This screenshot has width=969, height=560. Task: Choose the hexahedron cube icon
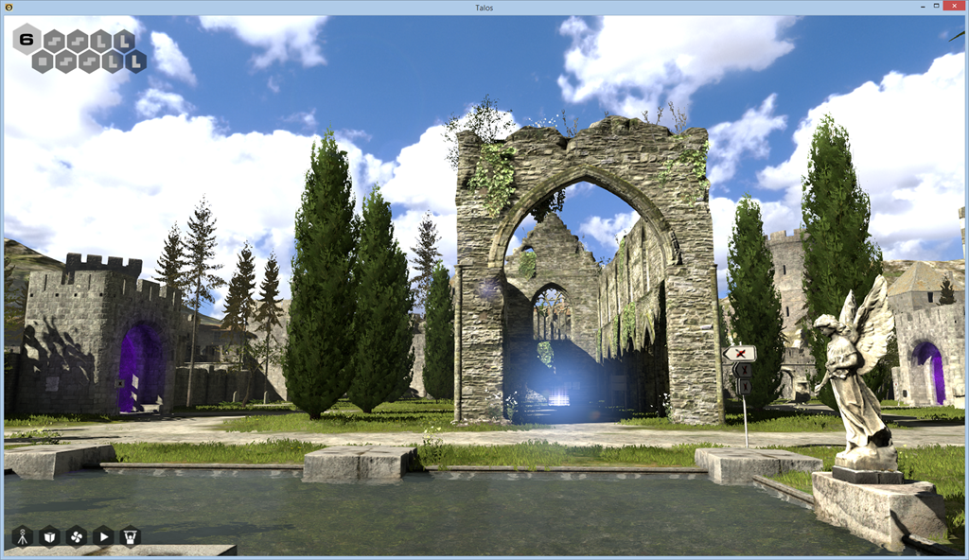pos(49,536)
